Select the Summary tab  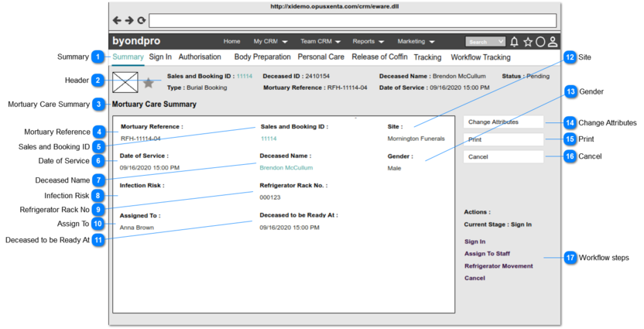128,57
